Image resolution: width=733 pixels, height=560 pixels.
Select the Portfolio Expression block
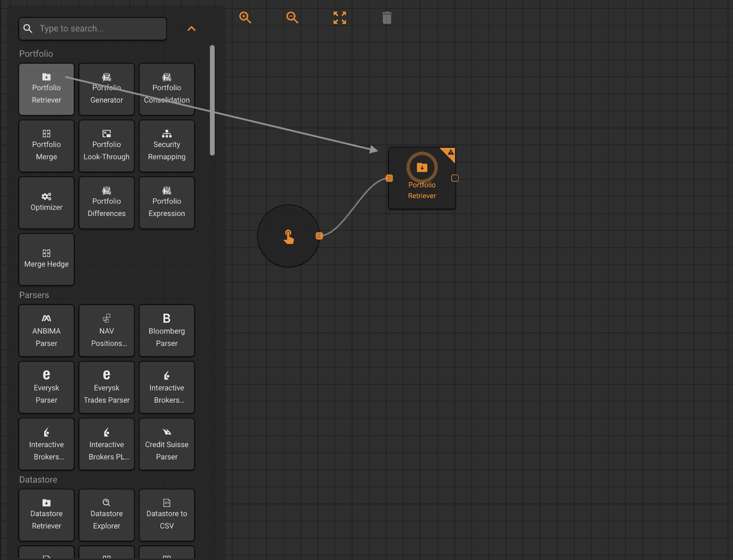(x=167, y=203)
